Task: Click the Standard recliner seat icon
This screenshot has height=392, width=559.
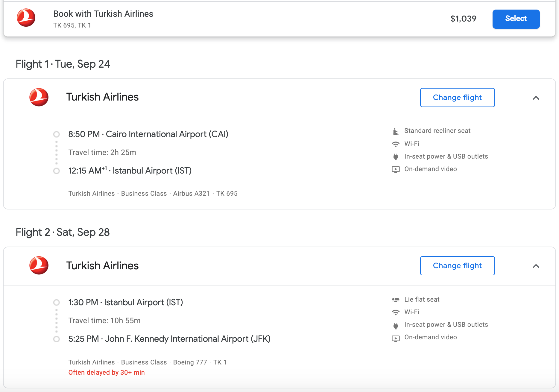Action: point(396,131)
